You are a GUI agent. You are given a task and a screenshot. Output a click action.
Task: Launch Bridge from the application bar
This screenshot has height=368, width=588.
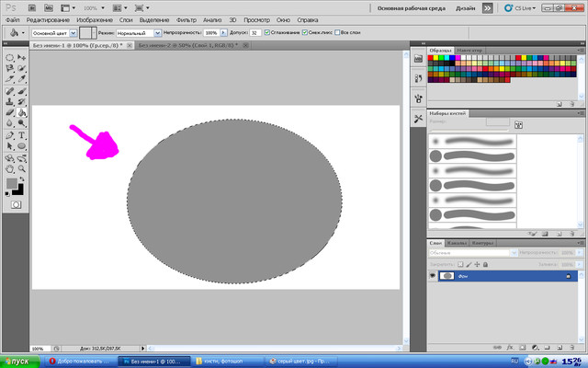[x=32, y=7]
